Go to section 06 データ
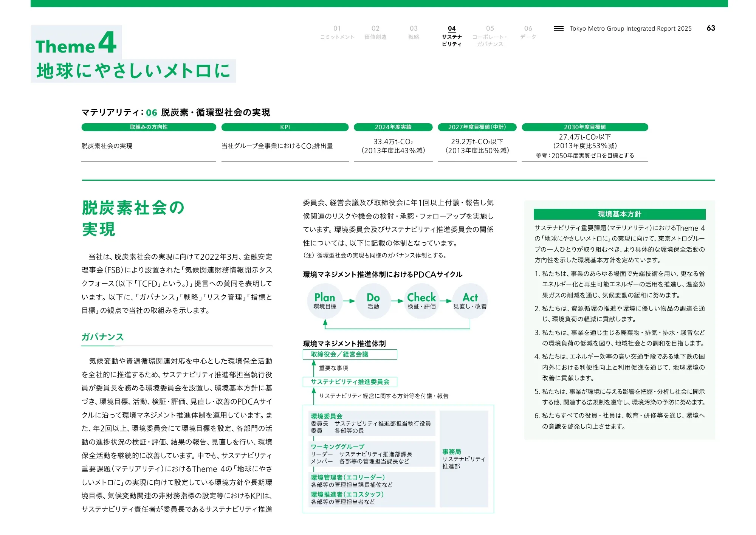Viewport: 756px width, 535px height. [528, 33]
